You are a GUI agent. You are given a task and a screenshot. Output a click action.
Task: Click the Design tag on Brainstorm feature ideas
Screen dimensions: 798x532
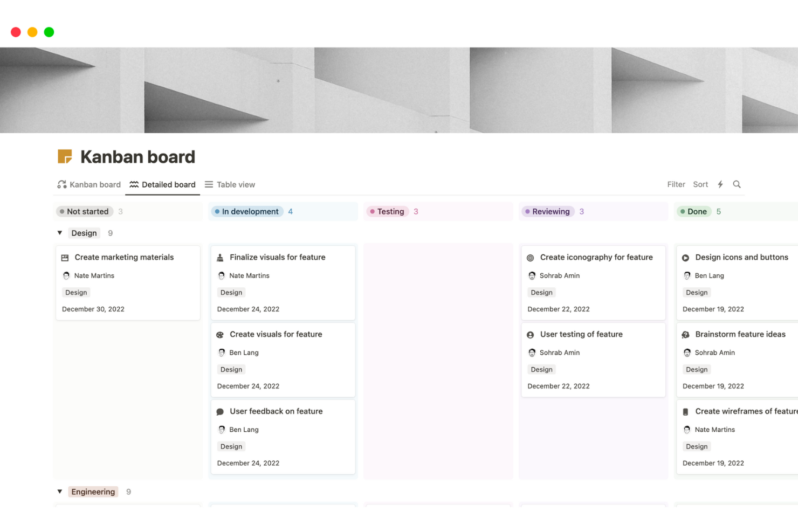pyautogui.click(x=696, y=369)
